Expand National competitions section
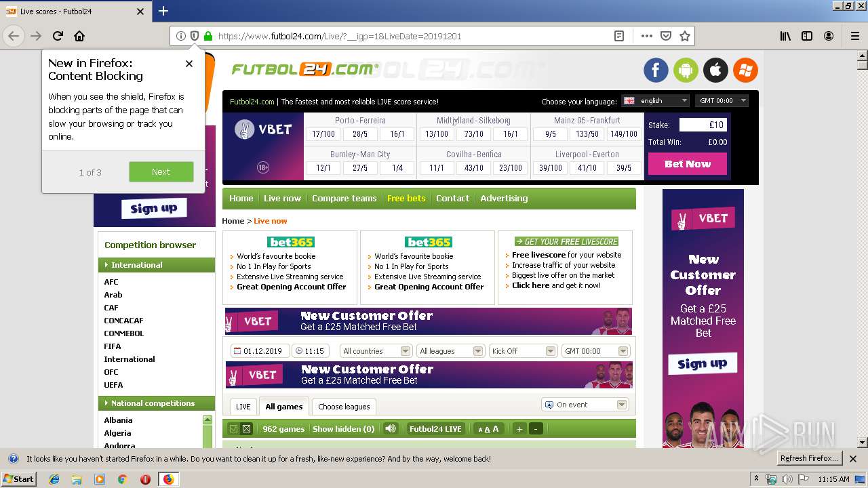Image resolution: width=868 pixels, height=488 pixels. tap(157, 403)
